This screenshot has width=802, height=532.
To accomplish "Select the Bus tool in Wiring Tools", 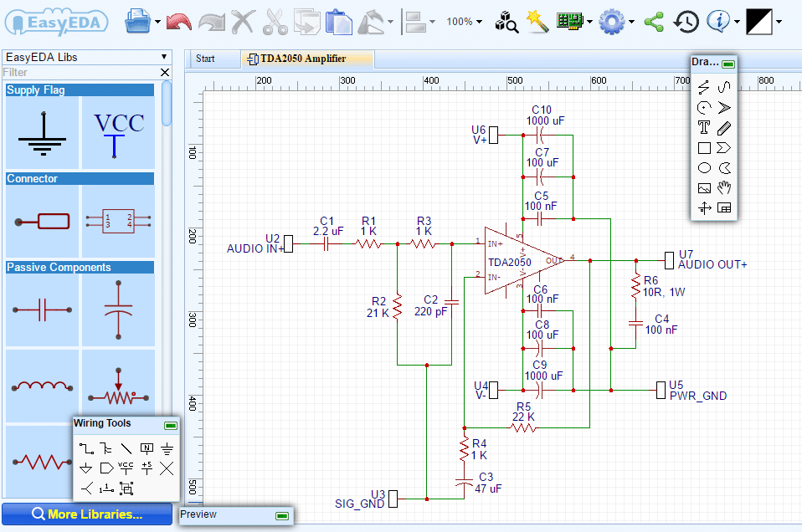I will [105, 448].
